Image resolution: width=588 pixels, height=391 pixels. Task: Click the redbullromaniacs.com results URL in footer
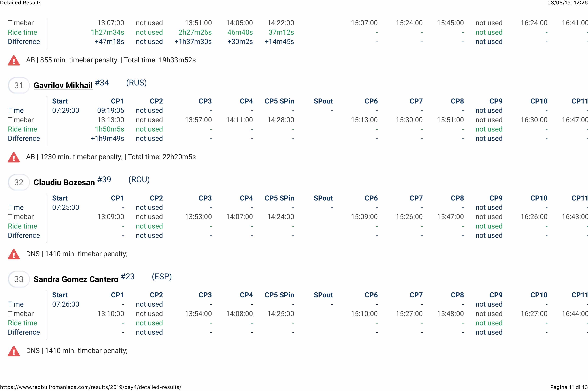pyautogui.click(x=91, y=387)
